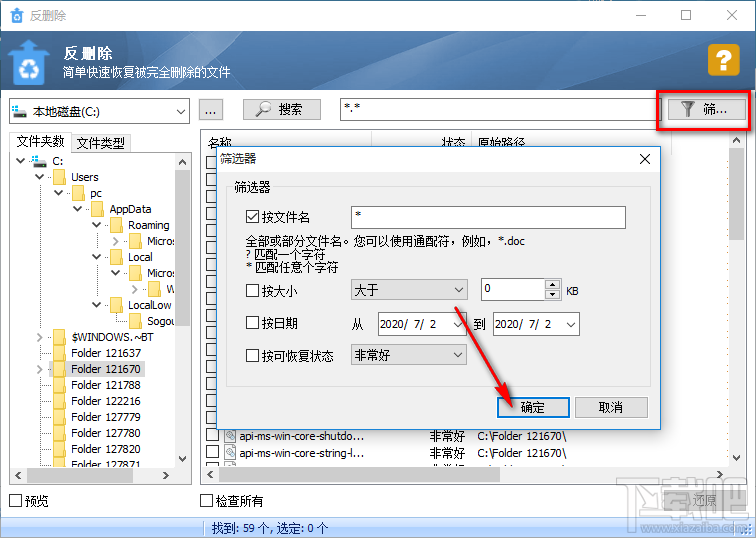This screenshot has width=756, height=538.
Task: Expand the Folder 121670 node
Action: [40, 369]
